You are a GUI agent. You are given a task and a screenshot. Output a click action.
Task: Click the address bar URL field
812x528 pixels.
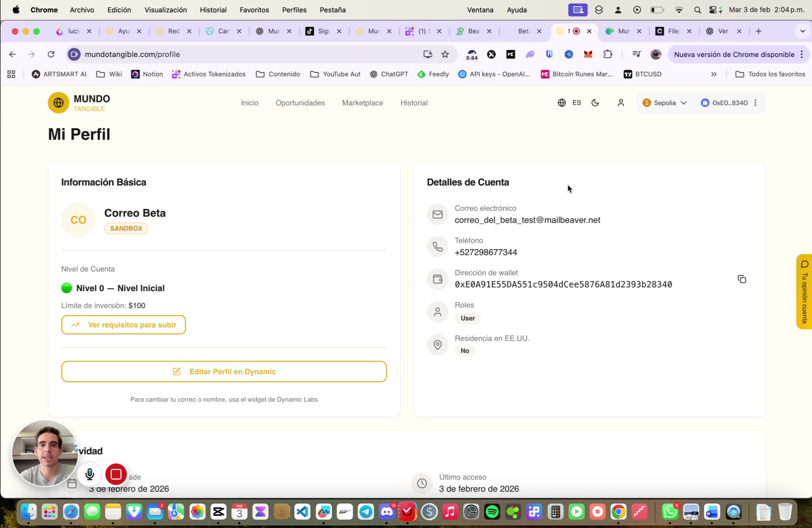click(245, 54)
